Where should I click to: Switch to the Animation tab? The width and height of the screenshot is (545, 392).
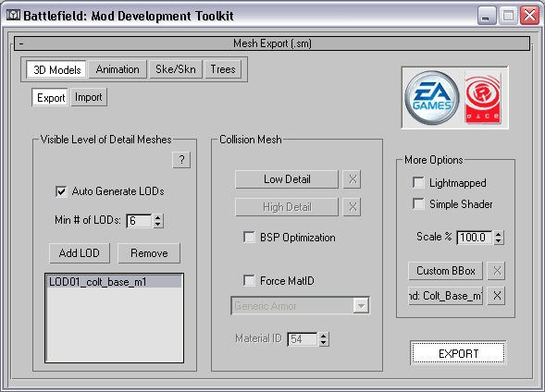[118, 69]
